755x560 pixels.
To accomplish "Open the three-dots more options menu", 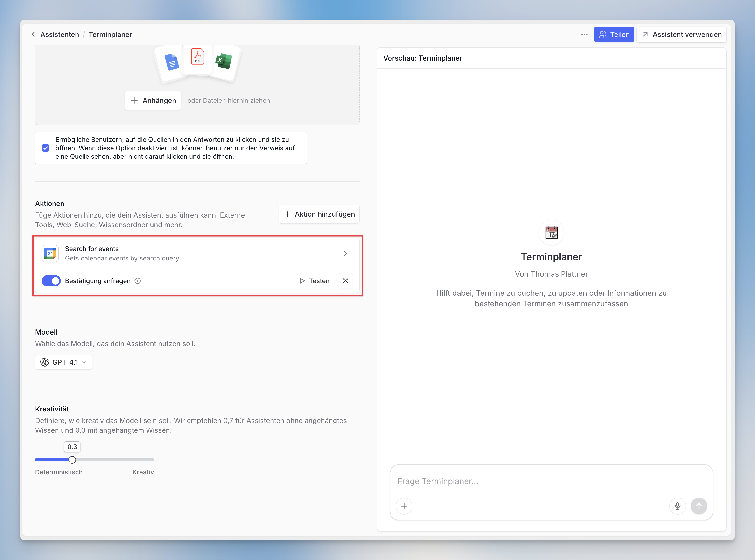I will click(x=584, y=34).
